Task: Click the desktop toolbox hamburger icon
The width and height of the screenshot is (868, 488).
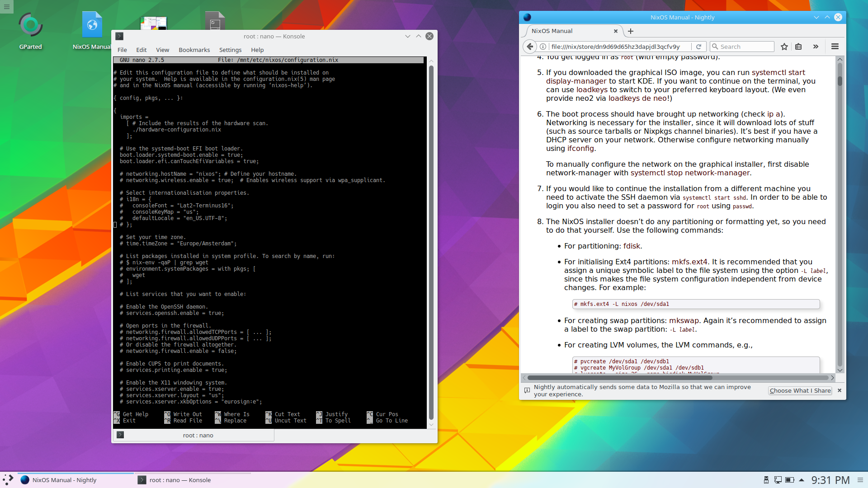Action: 7,7
